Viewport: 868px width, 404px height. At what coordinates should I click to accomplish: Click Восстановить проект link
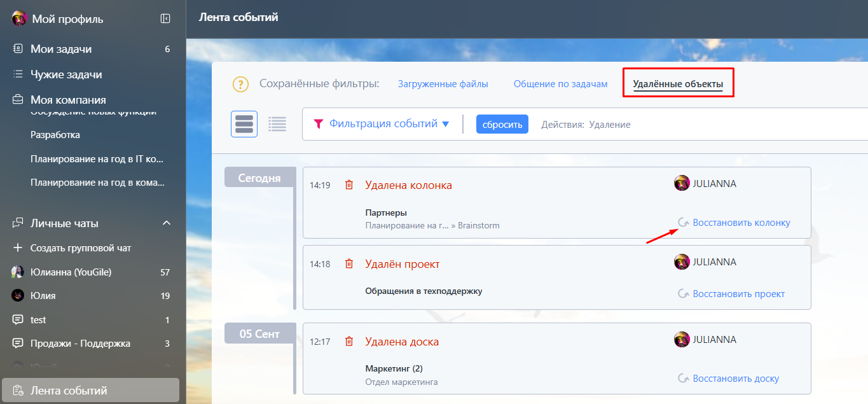point(739,294)
